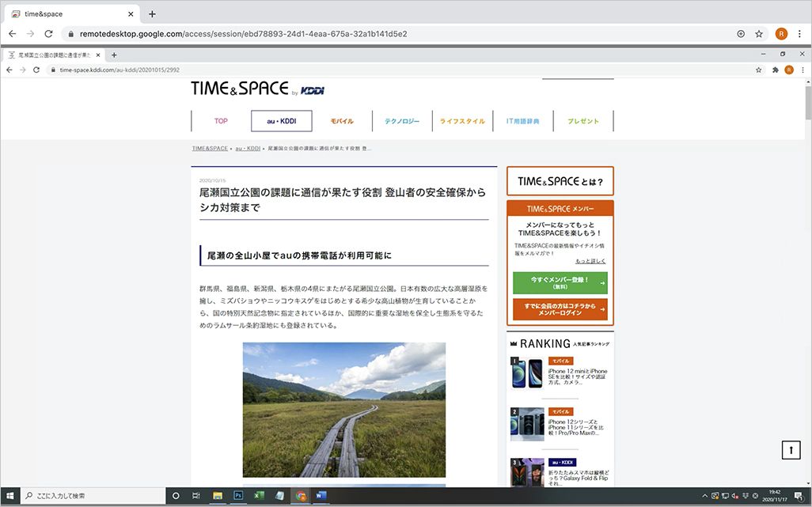The width and height of the screenshot is (812, 507).
Task: Click the back-to-top arrow button
Action: (791, 450)
